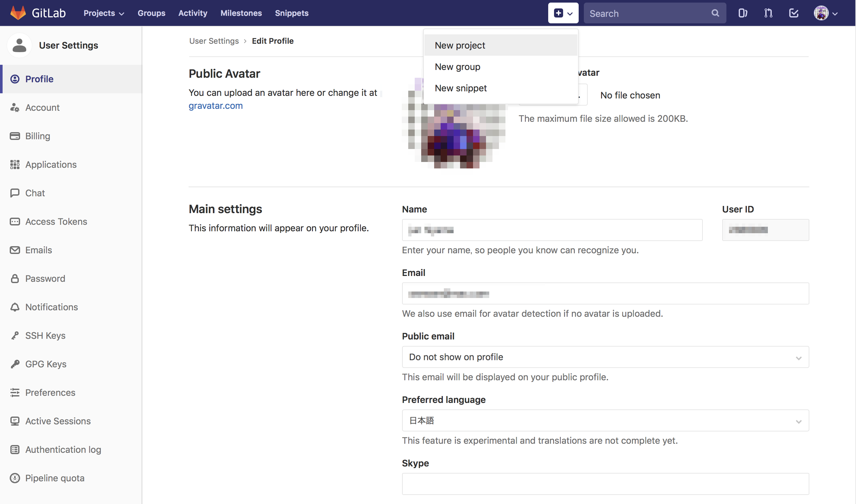Select the SSH Keys key icon

coord(15,335)
